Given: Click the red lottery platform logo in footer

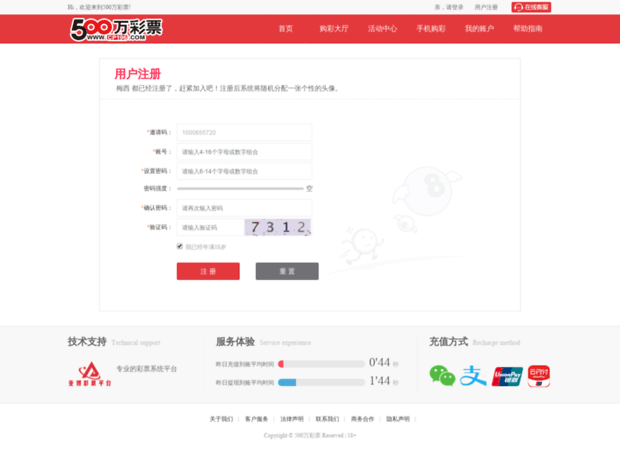Looking at the screenshot, I should coord(89,372).
